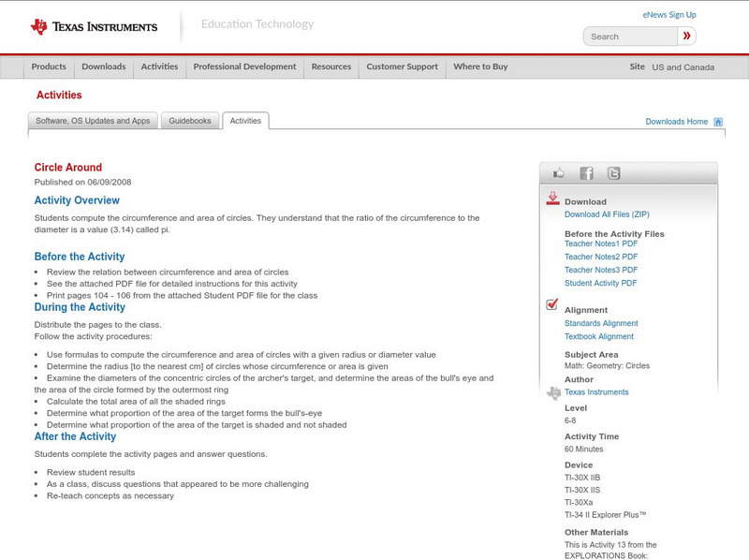
Task: Click the Math: Geometry: Circles subject text
Action: (x=607, y=366)
